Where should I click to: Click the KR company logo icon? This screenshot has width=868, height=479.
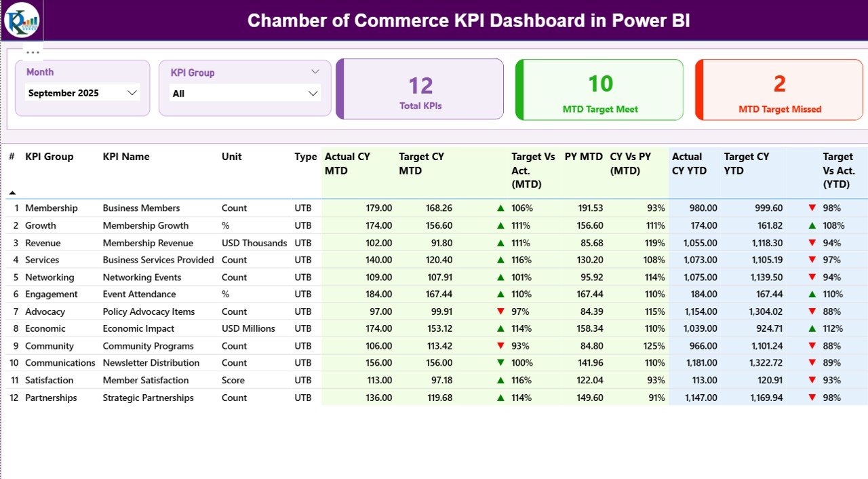pos(20,20)
